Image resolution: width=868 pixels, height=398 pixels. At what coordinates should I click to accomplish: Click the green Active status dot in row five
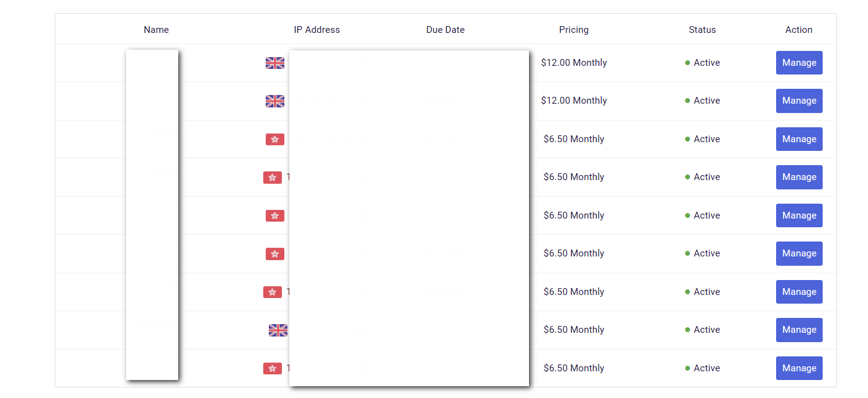pos(687,215)
